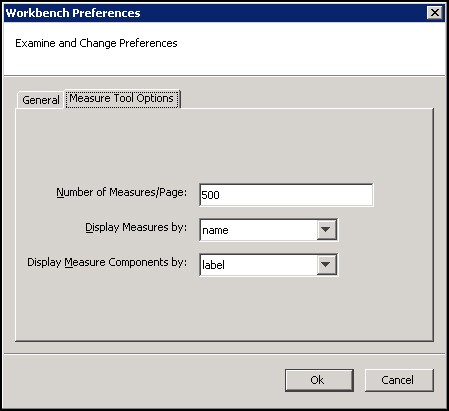Click the Display Measures by label

coord(136,228)
